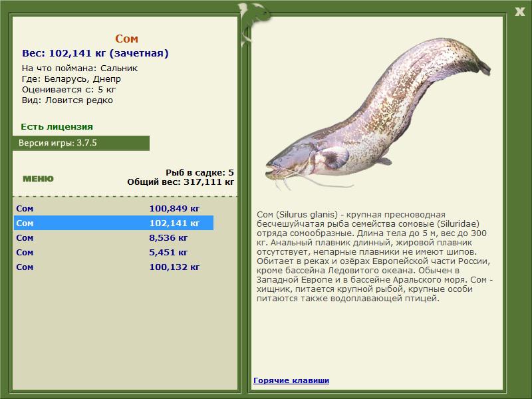Click Вес: 102,141 кг (зачетная) heading
The width and height of the screenshot is (532, 399).
95,53
